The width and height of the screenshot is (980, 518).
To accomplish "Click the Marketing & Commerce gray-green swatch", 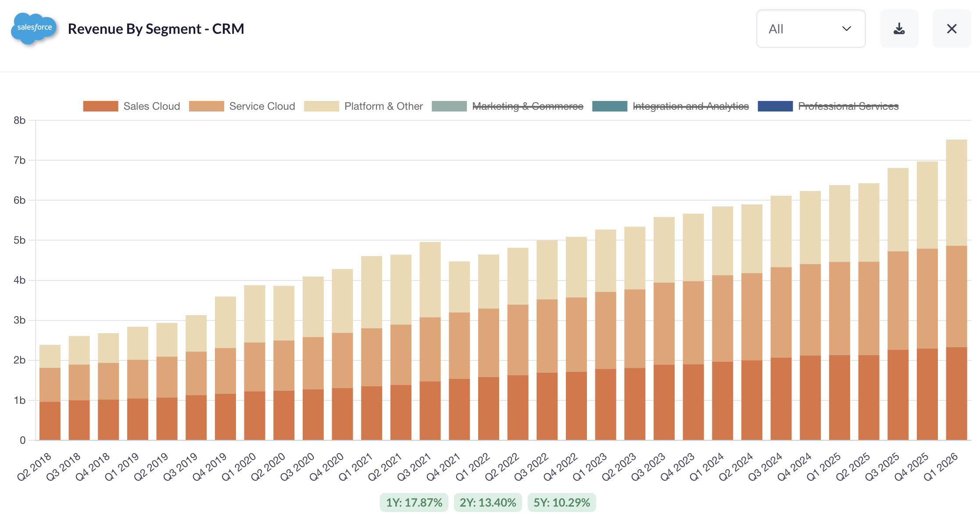I will pyautogui.click(x=449, y=106).
